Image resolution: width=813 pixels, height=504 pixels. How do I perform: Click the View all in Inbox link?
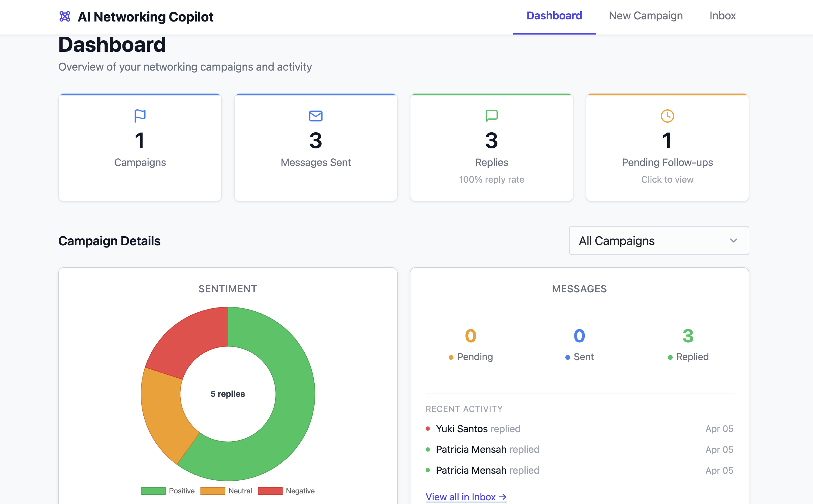(466, 497)
